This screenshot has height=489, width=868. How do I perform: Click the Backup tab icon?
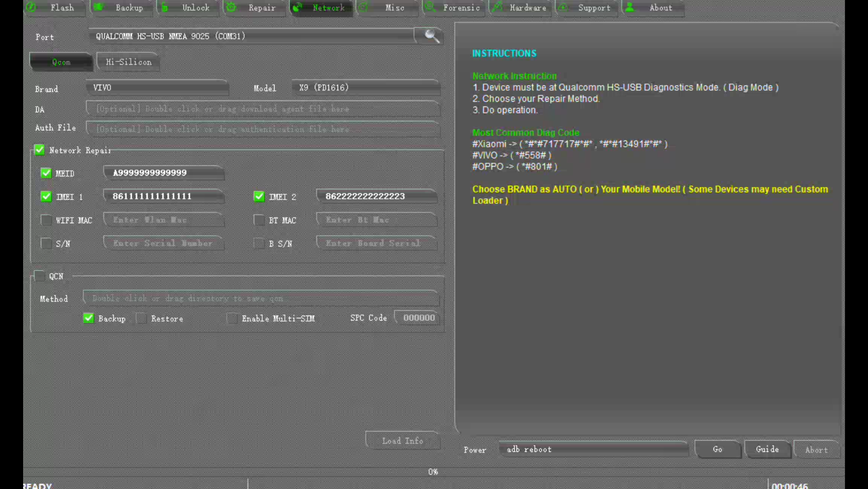pyautogui.click(x=98, y=7)
